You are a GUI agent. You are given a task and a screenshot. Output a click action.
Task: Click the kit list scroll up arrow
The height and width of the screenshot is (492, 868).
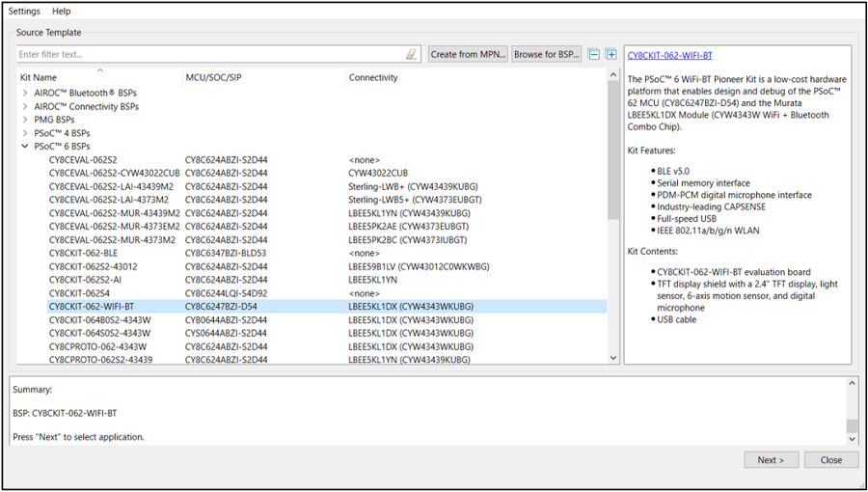612,74
